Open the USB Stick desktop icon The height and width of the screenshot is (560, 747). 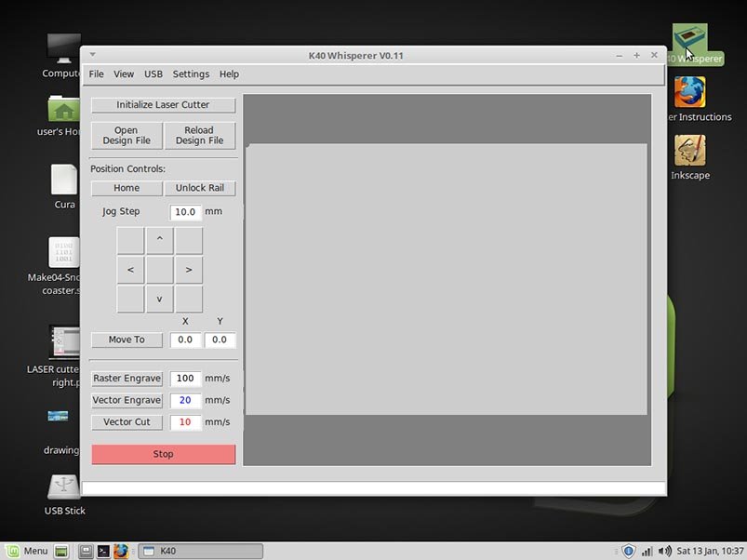click(x=63, y=487)
